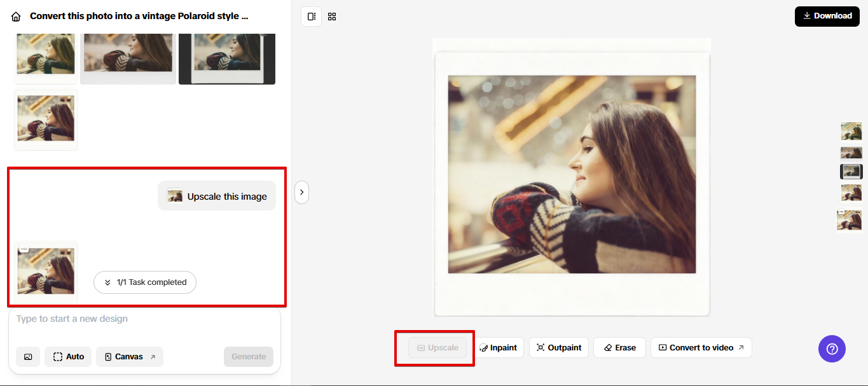Expand the collapsed side panel chevron
Screen dimensions: 868x386
tap(301, 192)
